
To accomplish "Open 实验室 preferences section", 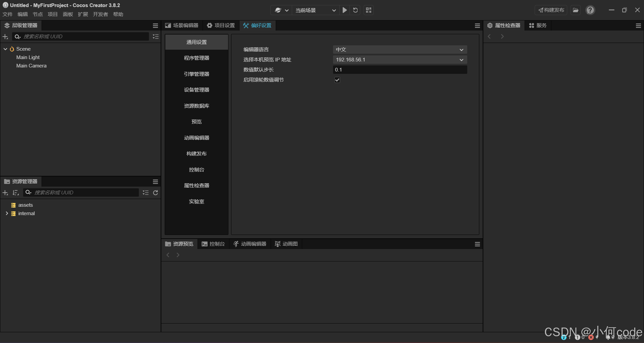I will [197, 202].
